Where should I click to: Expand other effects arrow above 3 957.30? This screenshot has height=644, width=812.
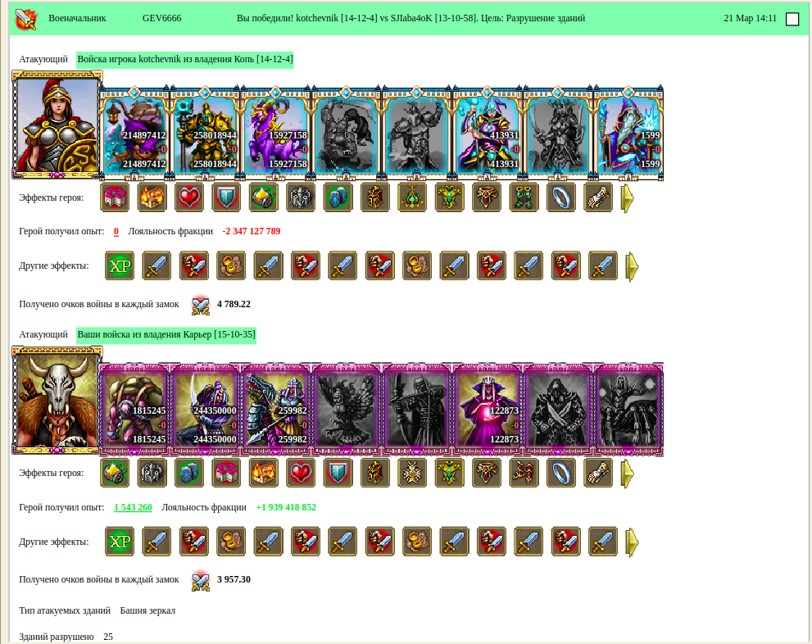632,542
